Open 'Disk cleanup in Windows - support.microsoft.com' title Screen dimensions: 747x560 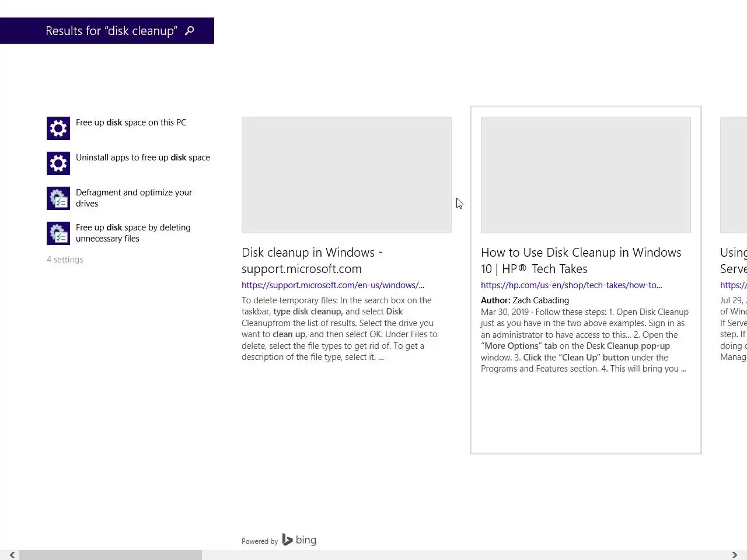point(312,261)
